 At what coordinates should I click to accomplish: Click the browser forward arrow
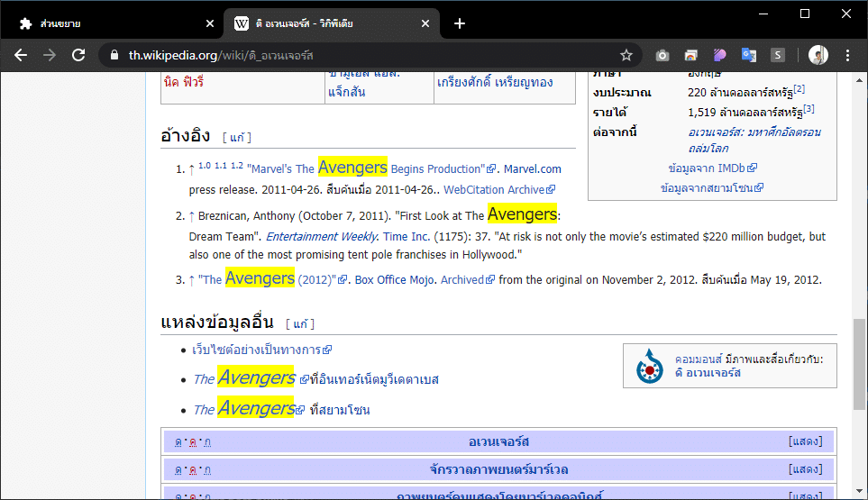[50, 55]
